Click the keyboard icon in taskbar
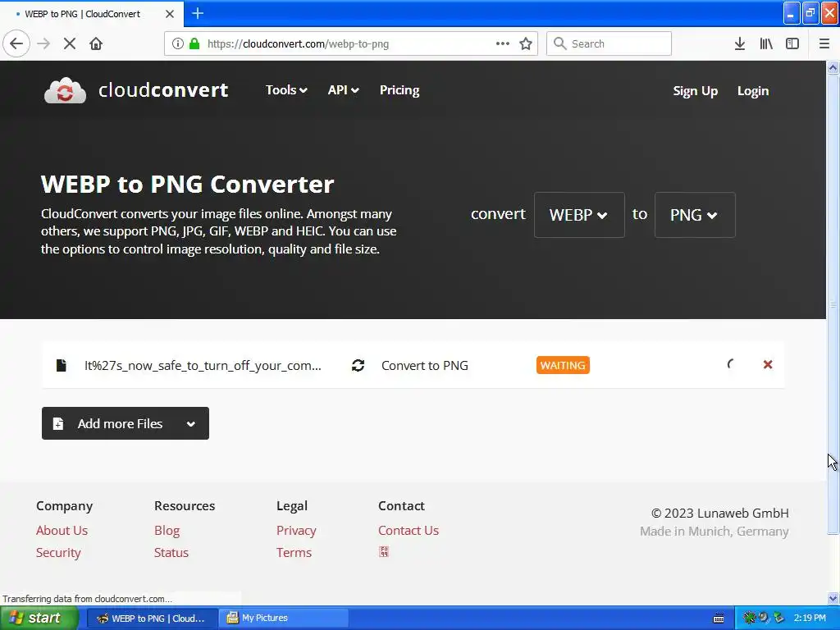This screenshot has width=840, height=630. (719, 619)
